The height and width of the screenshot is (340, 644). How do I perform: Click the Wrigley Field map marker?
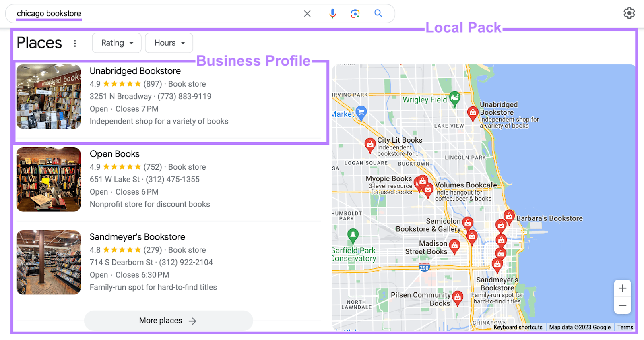(455, 98)
